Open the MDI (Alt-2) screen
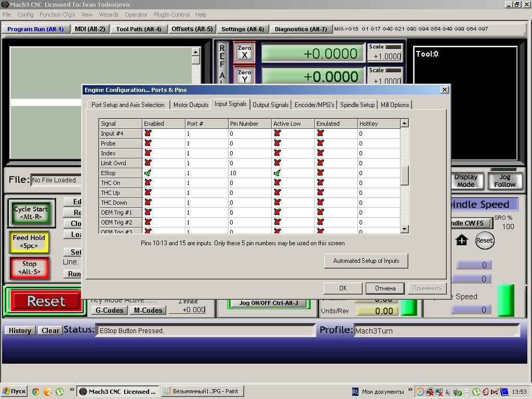Screen dimensions: 532x399 tap(90, 29)
